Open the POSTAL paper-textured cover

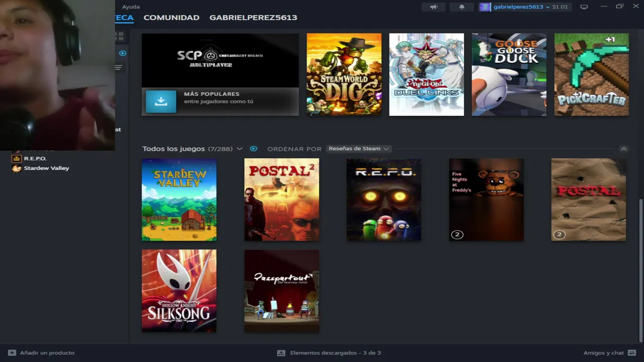pos(589,200)
